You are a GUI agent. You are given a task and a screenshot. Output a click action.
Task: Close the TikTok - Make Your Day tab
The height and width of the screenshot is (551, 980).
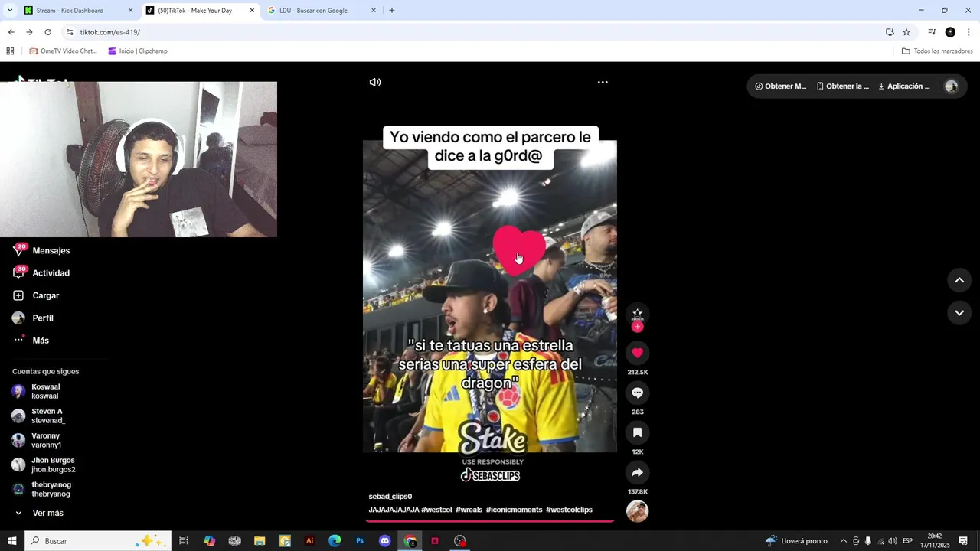(252, 11)
